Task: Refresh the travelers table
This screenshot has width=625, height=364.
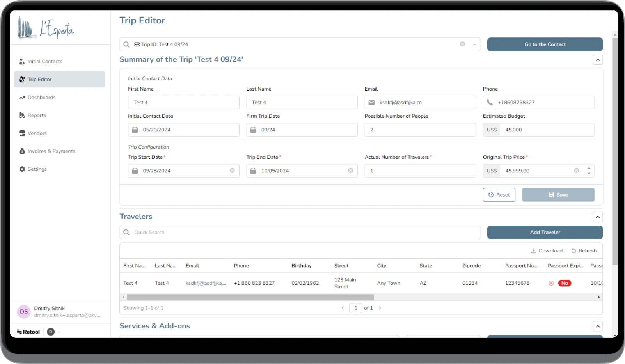Action: 584,251
